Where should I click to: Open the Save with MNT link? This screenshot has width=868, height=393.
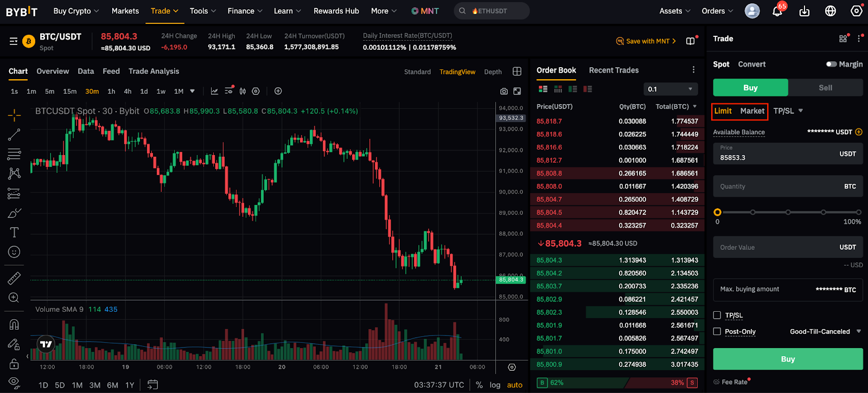click(x=646, y=41)
